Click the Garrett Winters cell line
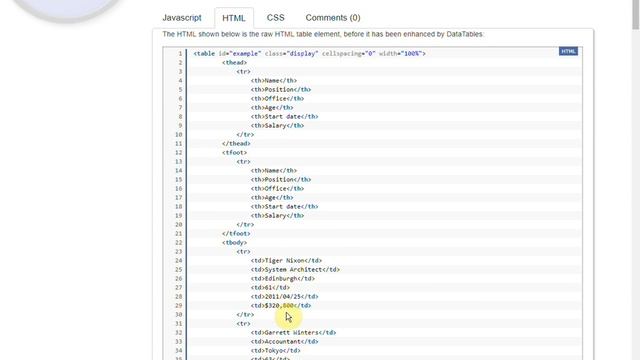640x360 pixels. click(x=293, y=333)
